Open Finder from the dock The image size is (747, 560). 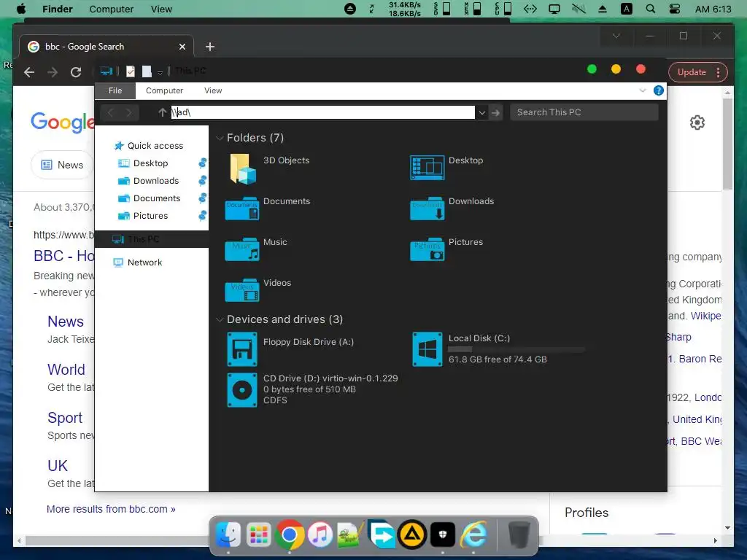tap(228, 534)
